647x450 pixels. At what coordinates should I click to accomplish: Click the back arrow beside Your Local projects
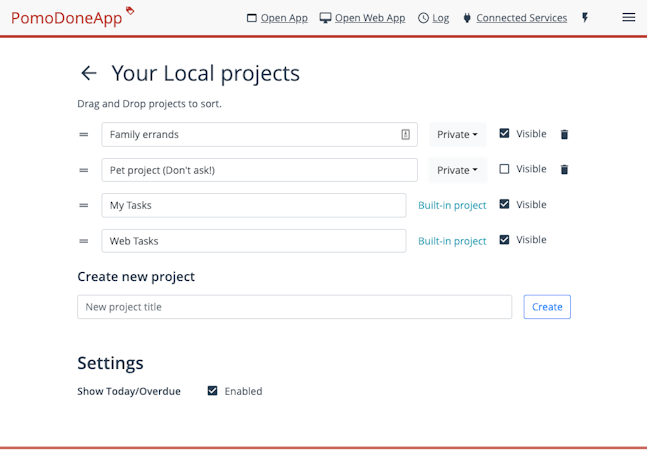pyautogui.click(x=89, y=73)
